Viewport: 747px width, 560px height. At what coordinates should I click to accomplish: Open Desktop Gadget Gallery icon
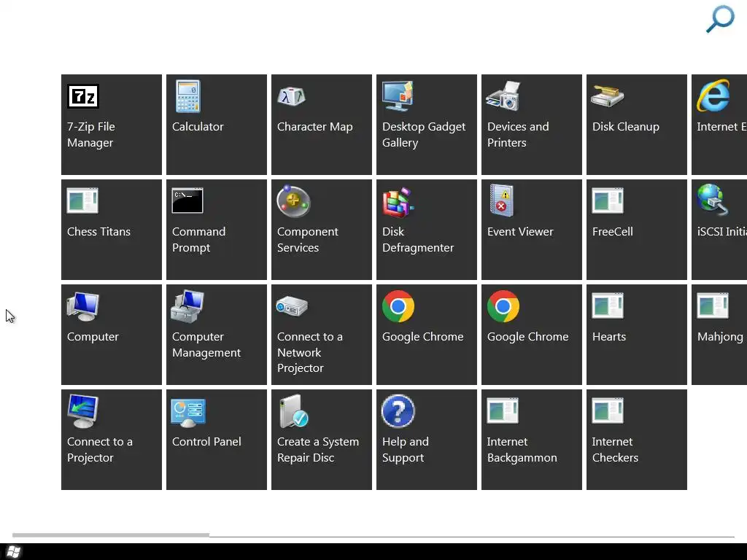point(398,96)
